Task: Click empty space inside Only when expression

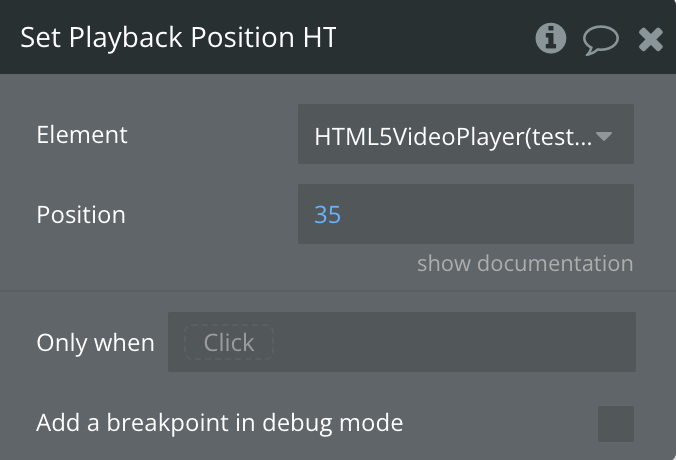Action: [453, 342]
